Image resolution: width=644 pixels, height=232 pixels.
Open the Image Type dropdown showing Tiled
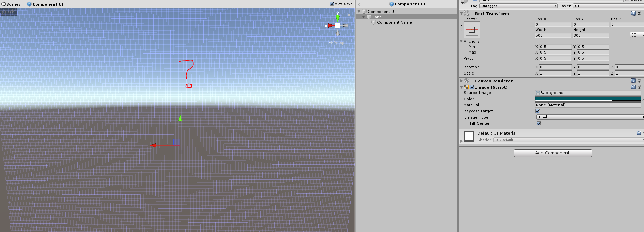pos(590,117)
